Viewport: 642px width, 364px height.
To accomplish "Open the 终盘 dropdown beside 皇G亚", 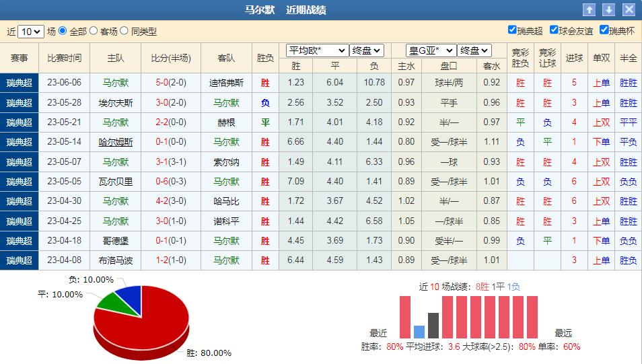I will [x=474, y=50].
